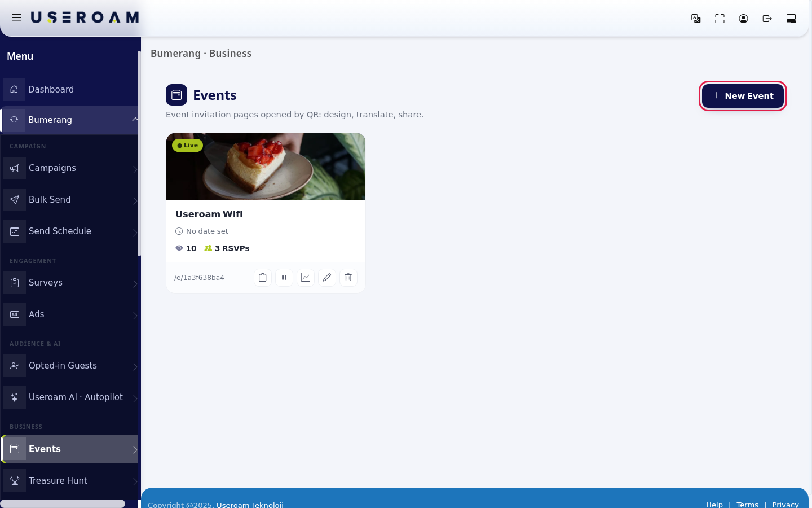Click the sidebar horizontal scrollbar
The image size is (812, 508).
click(x=63, y=503)
